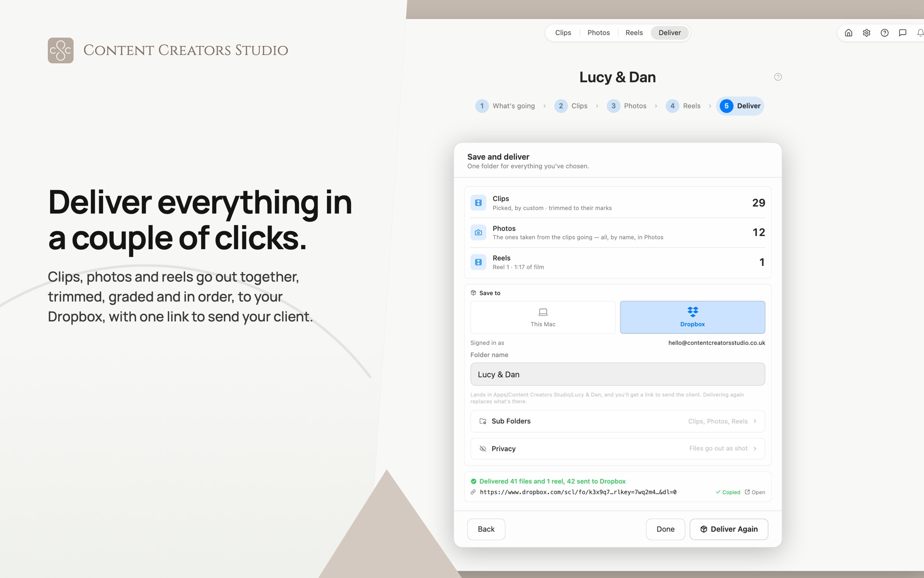Click the help question mark in toolbar
The image size is (924, 578).
tap(885, 33)
